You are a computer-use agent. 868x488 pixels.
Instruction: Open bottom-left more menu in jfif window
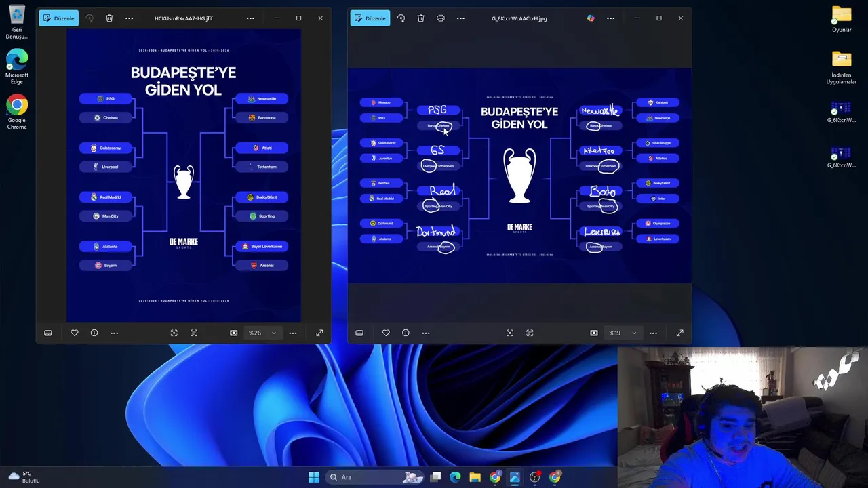click(114, 333)
